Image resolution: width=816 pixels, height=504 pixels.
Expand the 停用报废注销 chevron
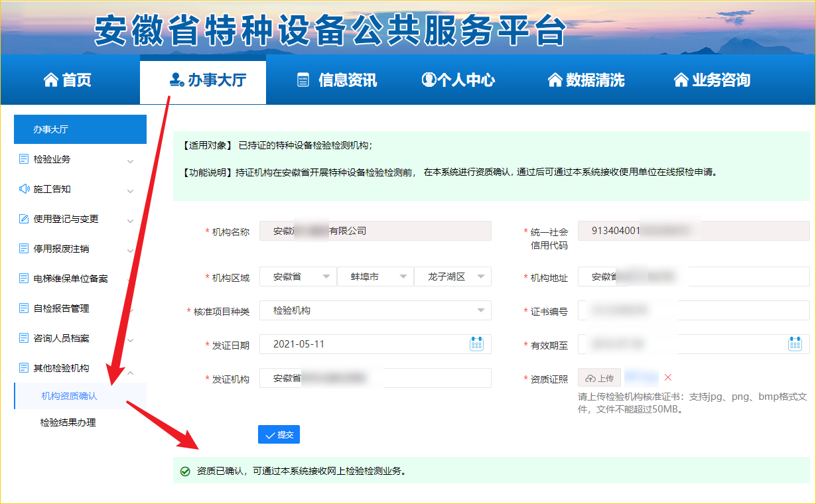[x=130, y=250]
